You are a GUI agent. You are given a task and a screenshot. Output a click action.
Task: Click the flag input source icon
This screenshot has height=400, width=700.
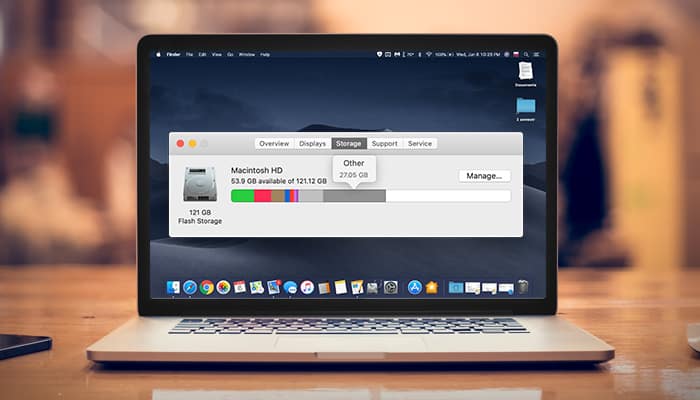point(516,54)
